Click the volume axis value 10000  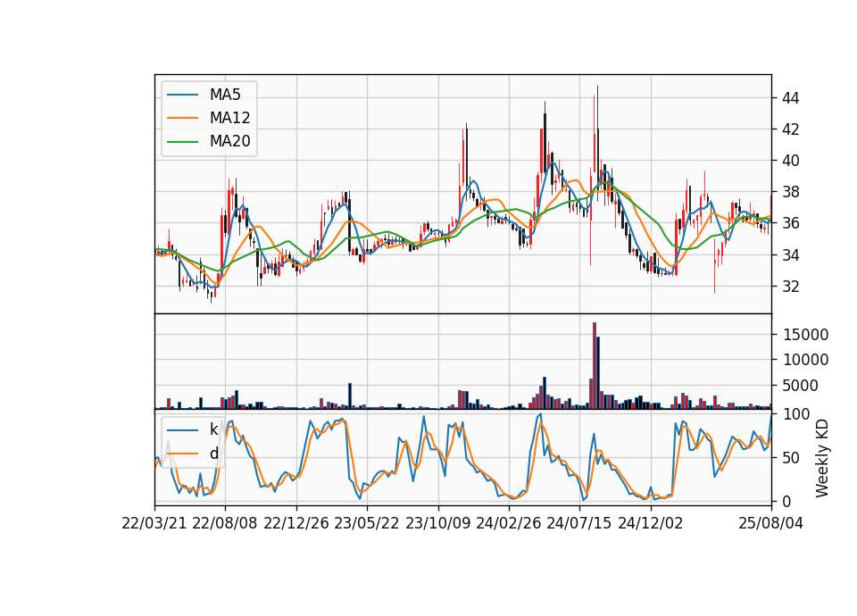click(805, 360)
